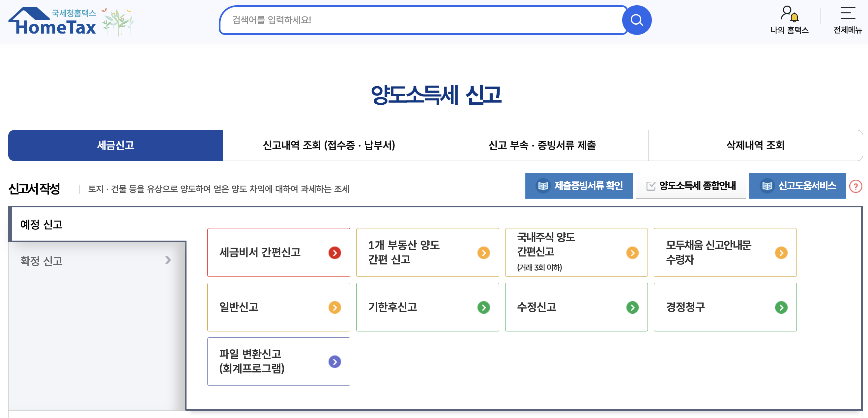Open 신고 부속·증빙서류 제출 tab
Image resolution: width=868 pixels, height=418 pixels.
[x=542, y=145]
